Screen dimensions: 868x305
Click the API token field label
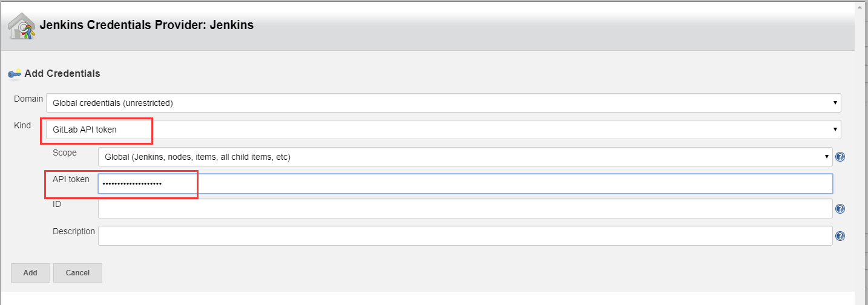point(71,179)
